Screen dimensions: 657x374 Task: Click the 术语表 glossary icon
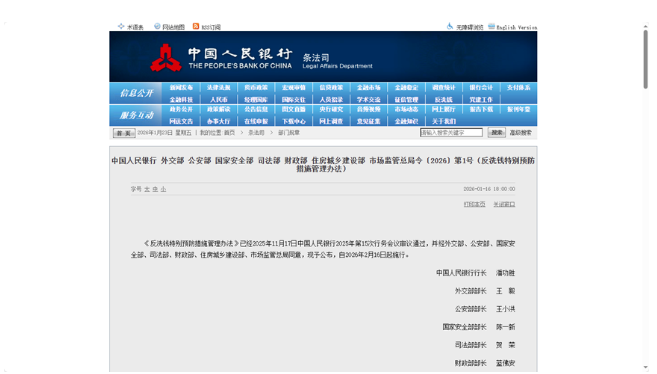tap(121, 26)
